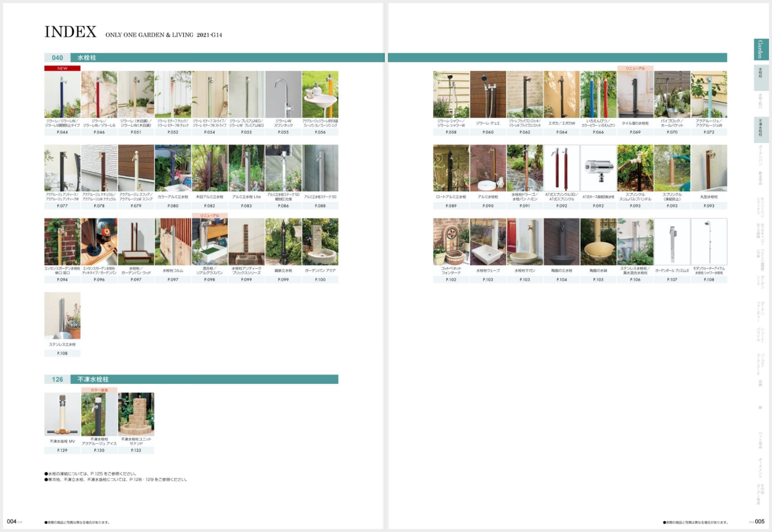Click the P.044 page link

pos(62,132)
